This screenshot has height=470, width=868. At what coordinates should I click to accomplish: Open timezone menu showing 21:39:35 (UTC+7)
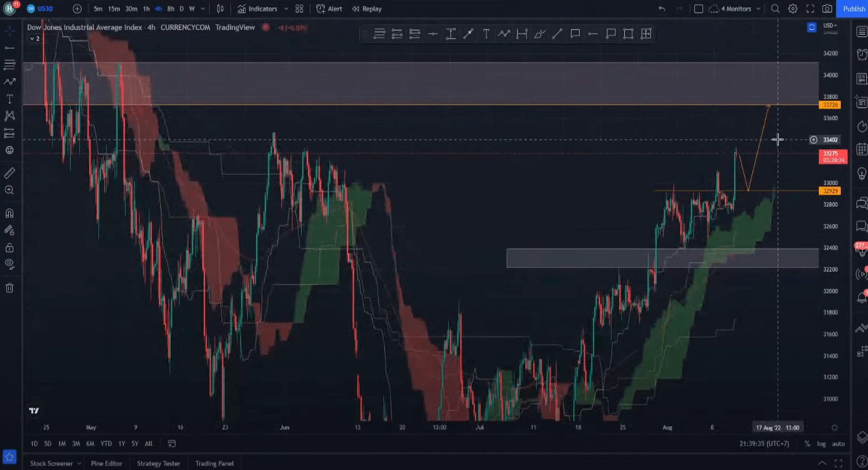coord(764,443)
